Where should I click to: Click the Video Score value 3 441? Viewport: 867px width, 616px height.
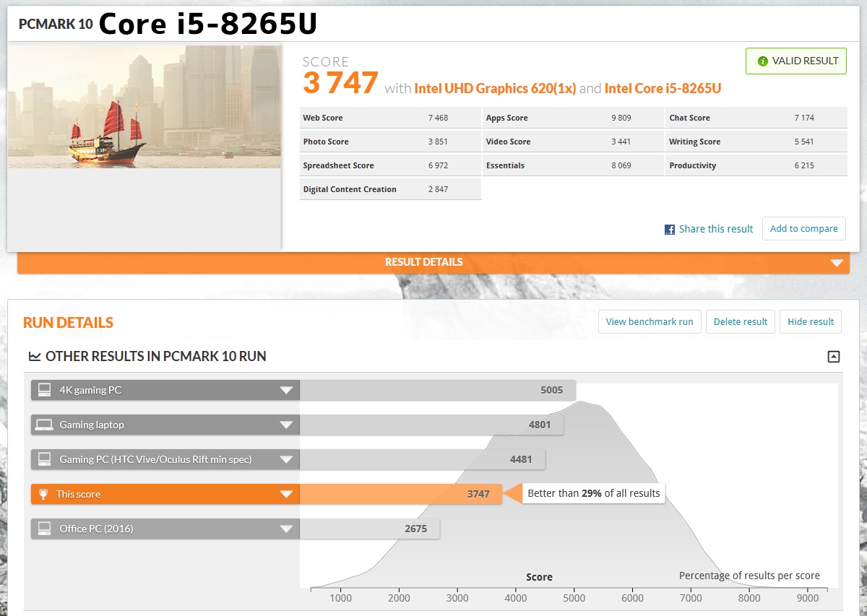click(x=621, y=142)
